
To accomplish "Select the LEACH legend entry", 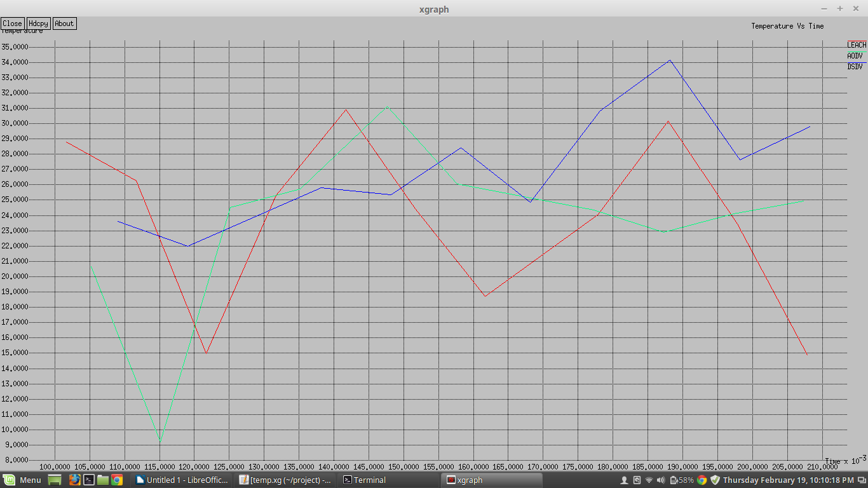I will [x=857, y=45].
